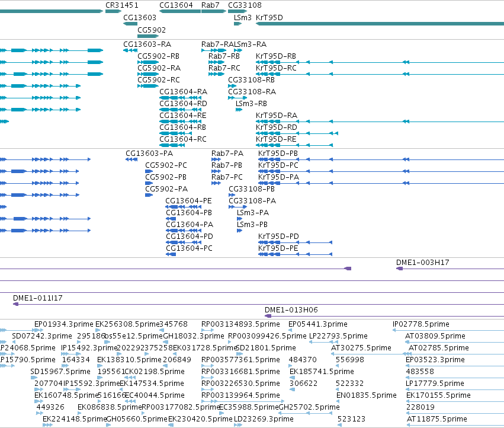Click the CG33108-PA protein label

(x=252, y=201)
